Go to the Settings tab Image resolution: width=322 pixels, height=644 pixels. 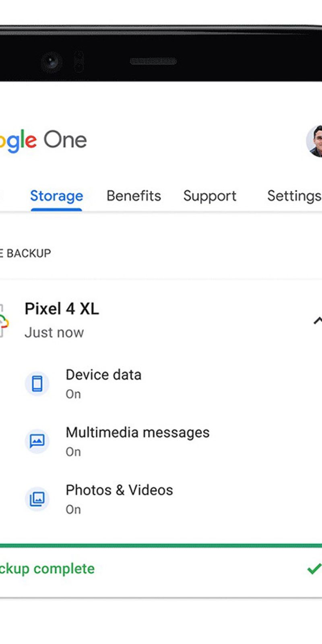[x=294, y=196]
